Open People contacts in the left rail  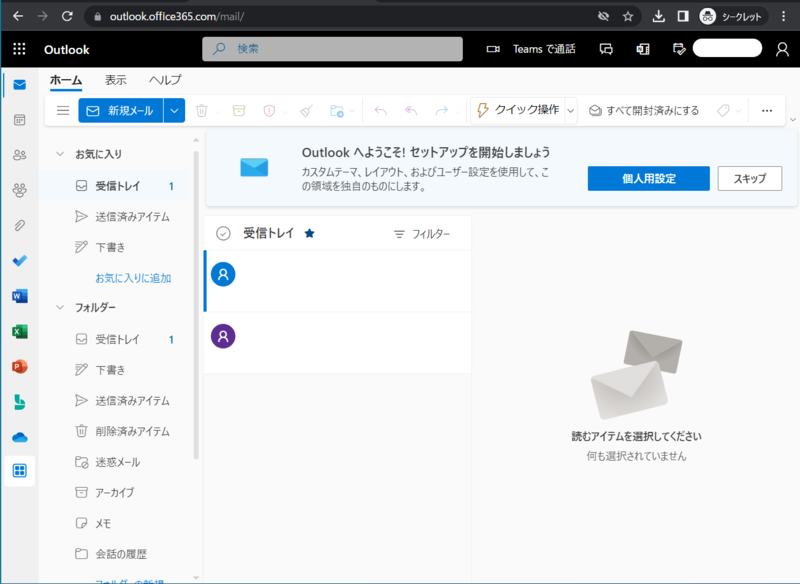click(x=19, y=155)
